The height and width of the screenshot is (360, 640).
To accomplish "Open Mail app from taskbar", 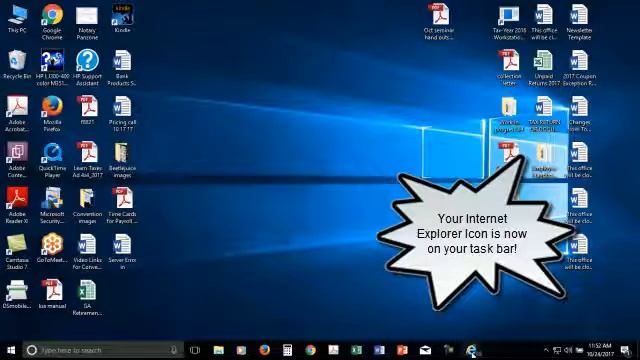I will [x=425, y=350].
